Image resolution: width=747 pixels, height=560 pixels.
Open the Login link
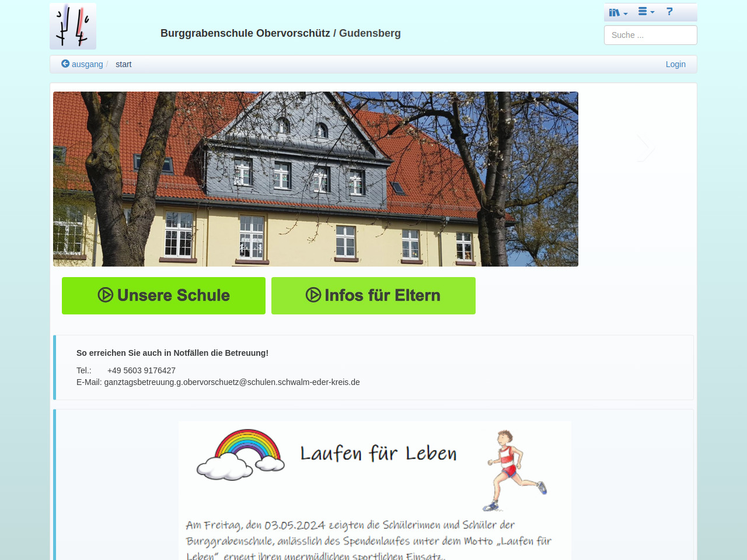point(675,64)
